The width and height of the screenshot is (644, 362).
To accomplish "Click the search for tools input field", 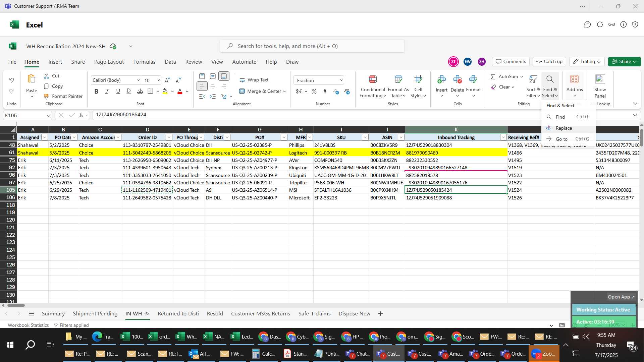I will tap(312, 46).
